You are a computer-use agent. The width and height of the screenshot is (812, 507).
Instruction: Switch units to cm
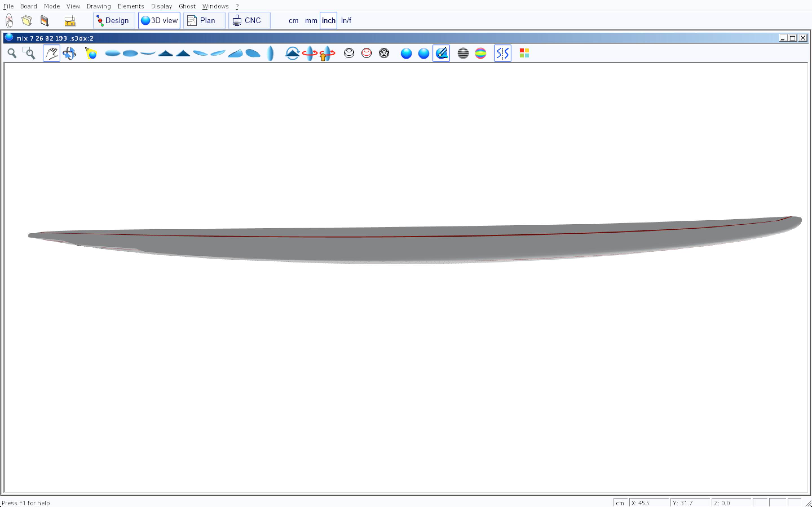coord(293,21)
